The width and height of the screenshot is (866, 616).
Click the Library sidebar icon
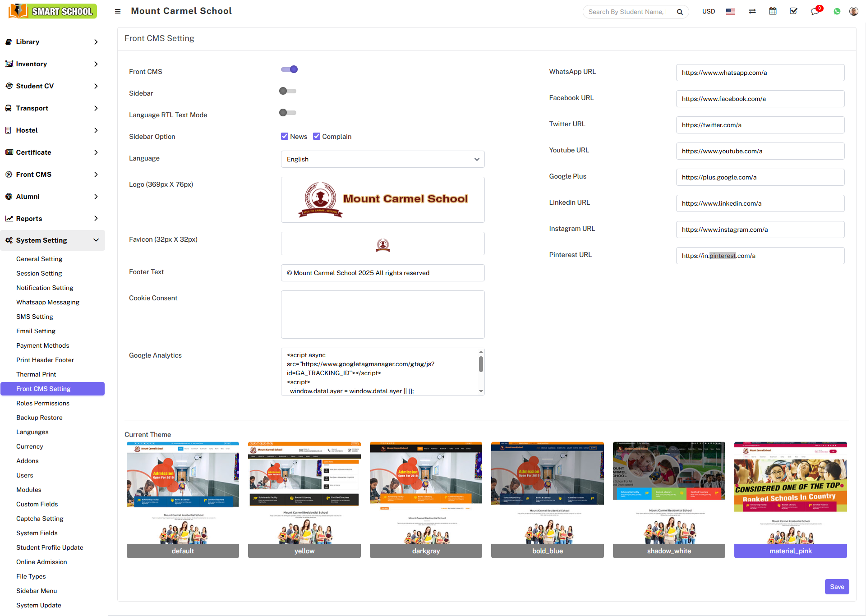[9, 41]
